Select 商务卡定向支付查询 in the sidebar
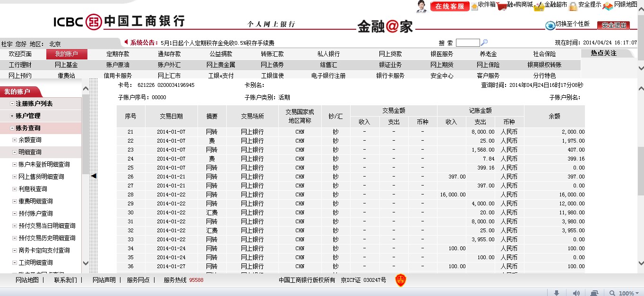Image resolution: width=644 pixels, height=296 pixels. pyautogui.click(x=44, y=251)
